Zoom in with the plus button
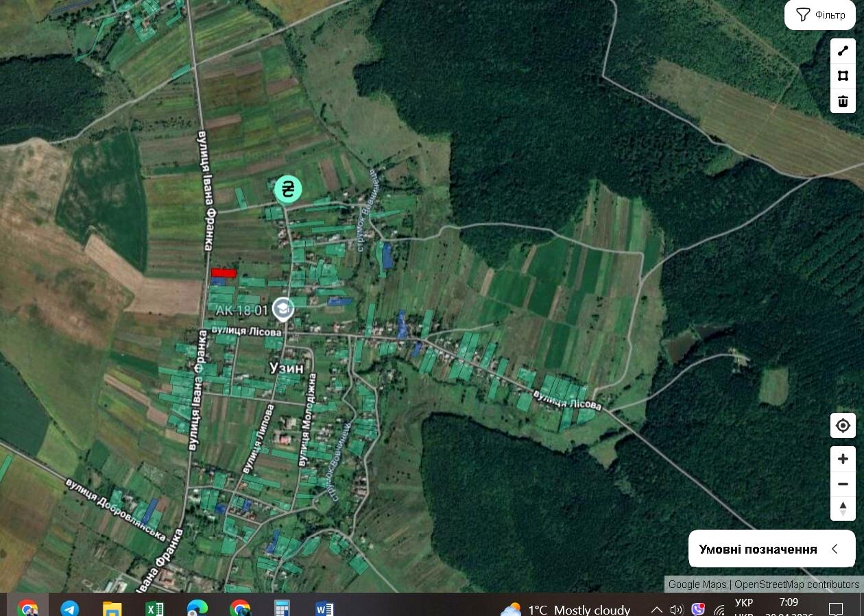 [x=843, y=459]
